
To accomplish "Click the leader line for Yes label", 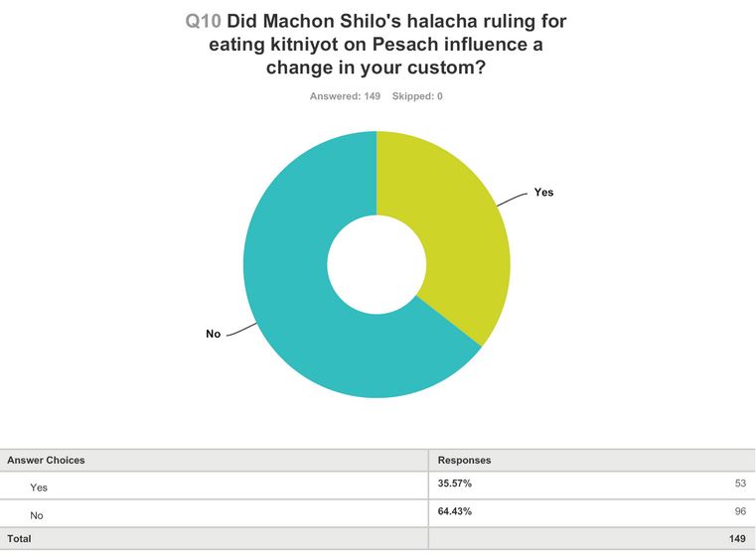I will tap(512, 198).
